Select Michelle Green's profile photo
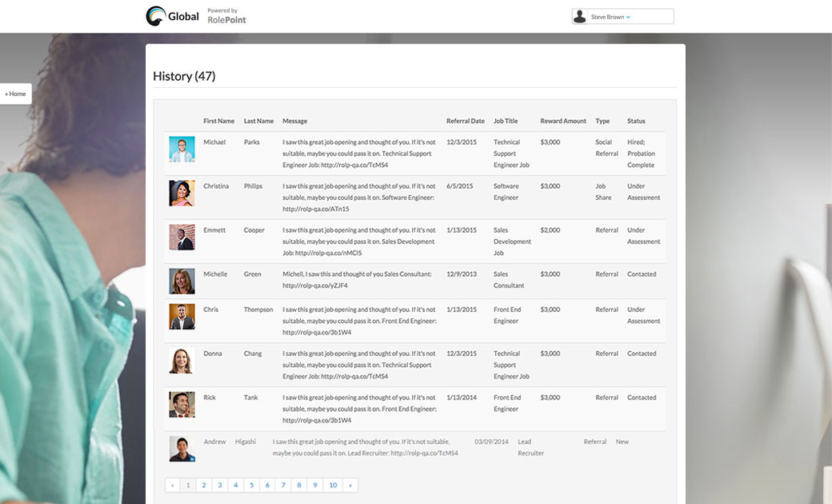Viewport: 832px width, 504px height. click(x=182, y=281)
